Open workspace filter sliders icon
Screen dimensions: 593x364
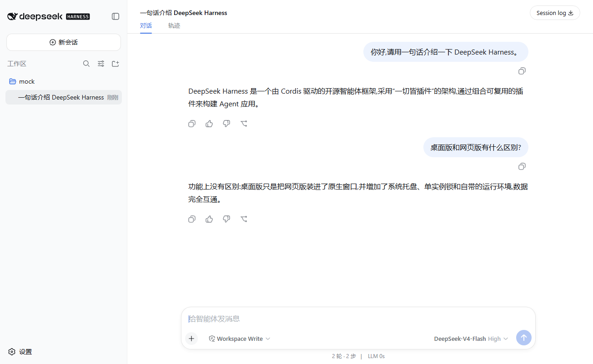point(101,64)
